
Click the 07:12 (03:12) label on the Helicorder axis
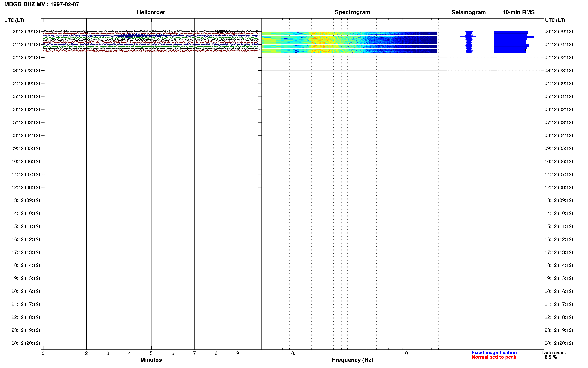coord(26,122)
